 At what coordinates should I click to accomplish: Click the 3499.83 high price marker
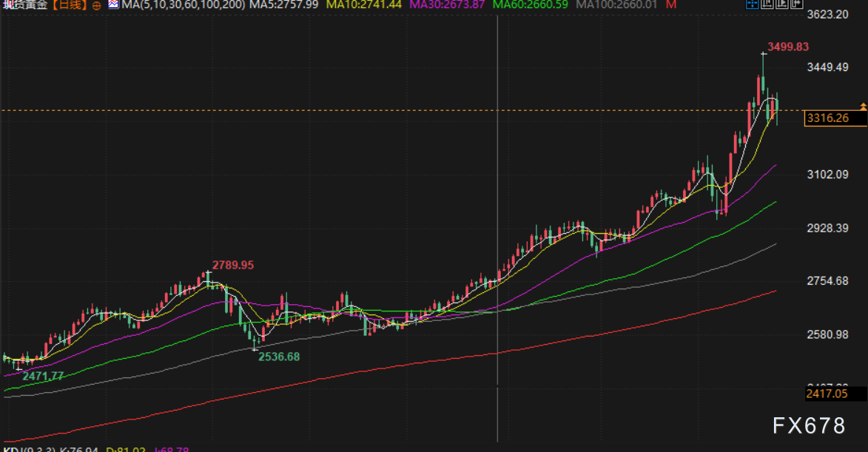point(787,47)
